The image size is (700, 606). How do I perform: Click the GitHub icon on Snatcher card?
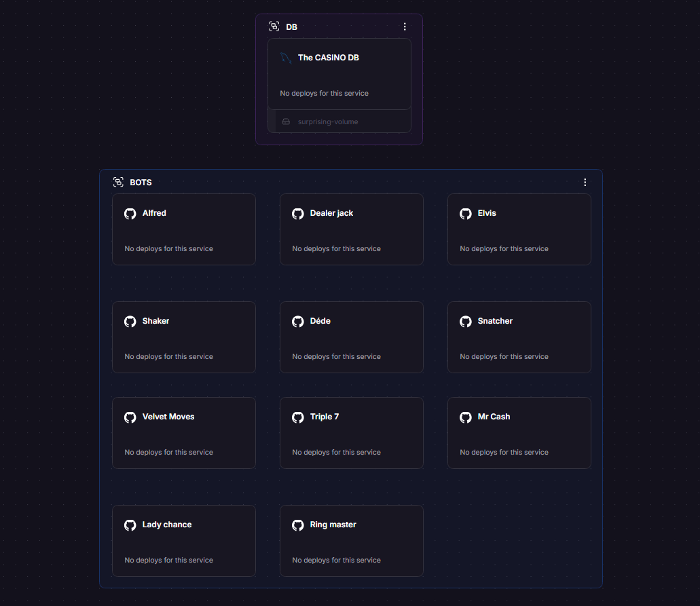(x=465, y=322)
